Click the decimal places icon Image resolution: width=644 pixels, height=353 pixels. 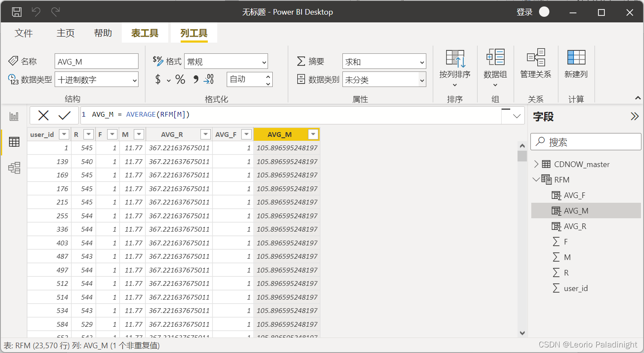[209, 79]
